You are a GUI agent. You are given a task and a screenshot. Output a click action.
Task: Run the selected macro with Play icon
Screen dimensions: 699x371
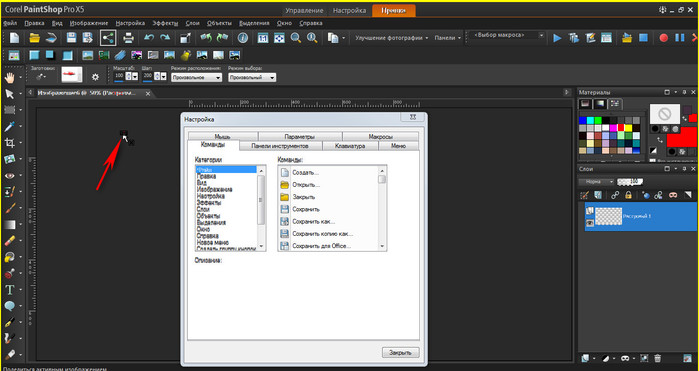(x=557, y=38)
